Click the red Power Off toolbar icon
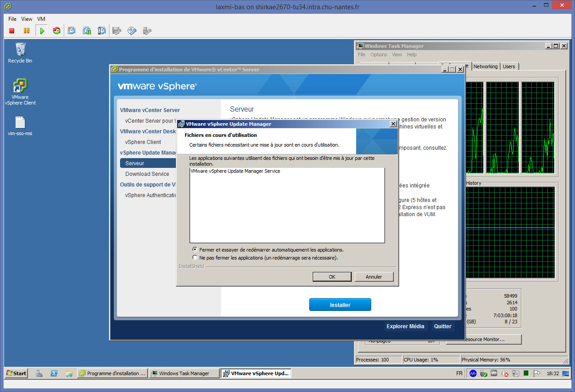The width and height of the screenshot is (575, 392). (x=12, y=31)
